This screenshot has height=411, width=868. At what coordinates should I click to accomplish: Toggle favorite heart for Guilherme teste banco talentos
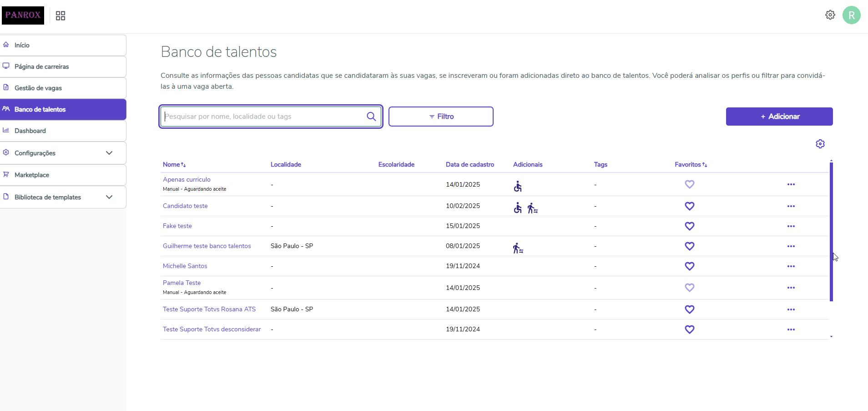690,246
